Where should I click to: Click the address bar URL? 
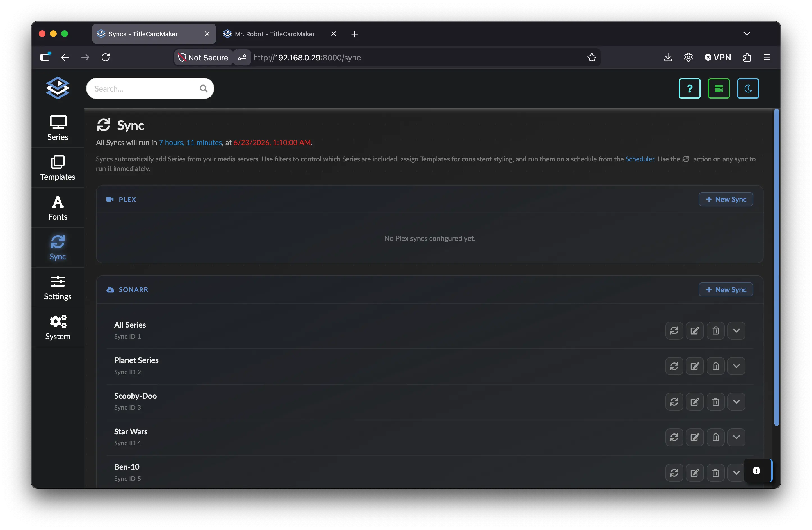[x=307, y=57]
